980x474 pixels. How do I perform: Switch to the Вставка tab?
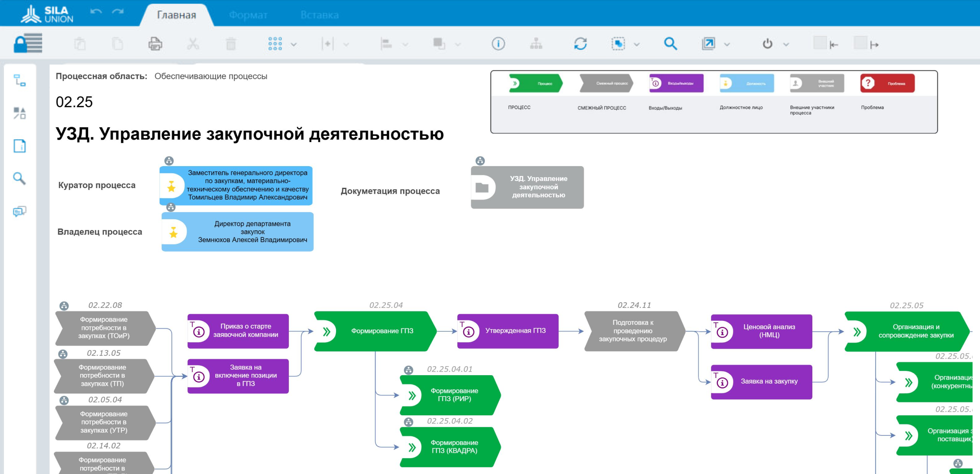tap(319, 15)
